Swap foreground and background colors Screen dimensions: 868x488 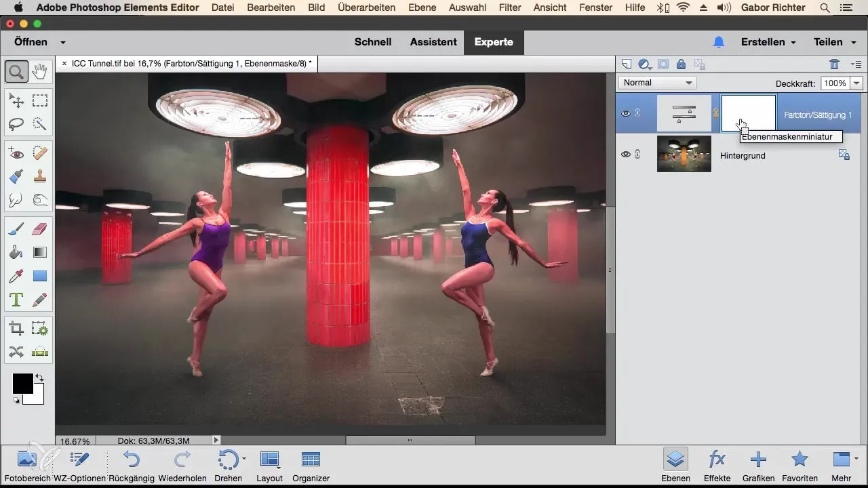pos(39,378)
